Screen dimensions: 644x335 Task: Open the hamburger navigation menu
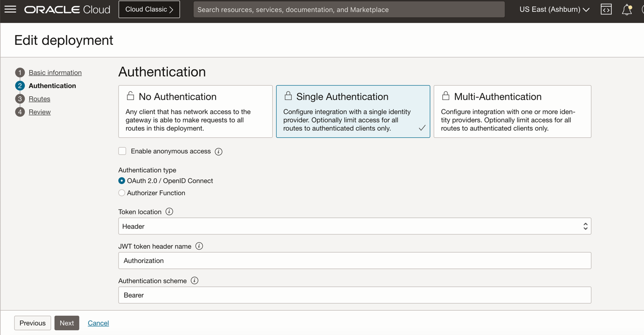[10, 9]
